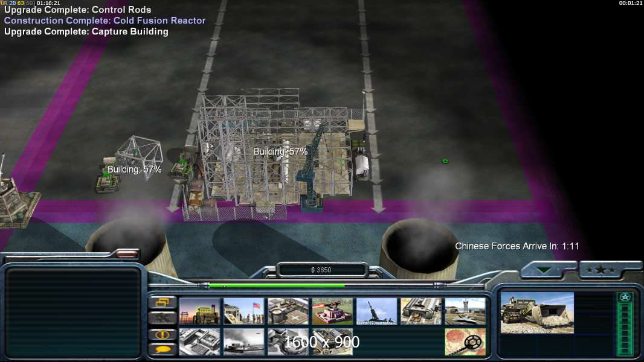Click the grayed Strategy Center build icon
The width and height of the screenshot is (644, 362).
tap(199, 341)
